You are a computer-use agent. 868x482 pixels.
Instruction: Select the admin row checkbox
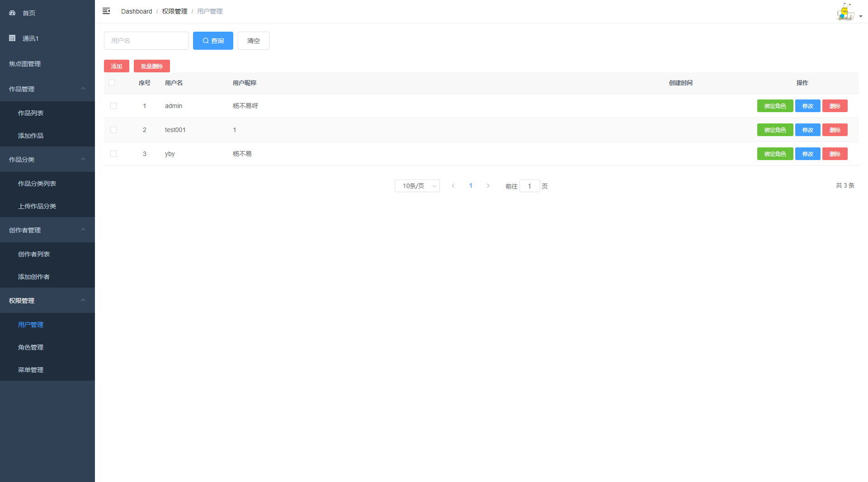click(113, 106)
